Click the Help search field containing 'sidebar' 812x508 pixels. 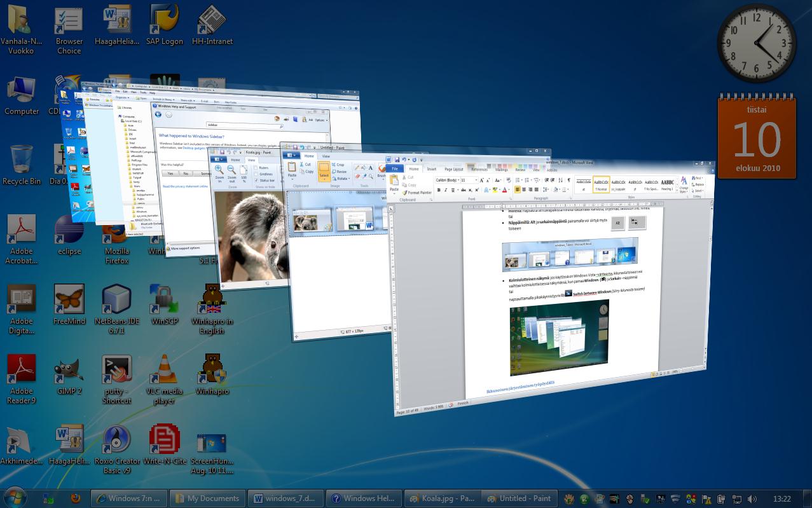tap(244, 125)
